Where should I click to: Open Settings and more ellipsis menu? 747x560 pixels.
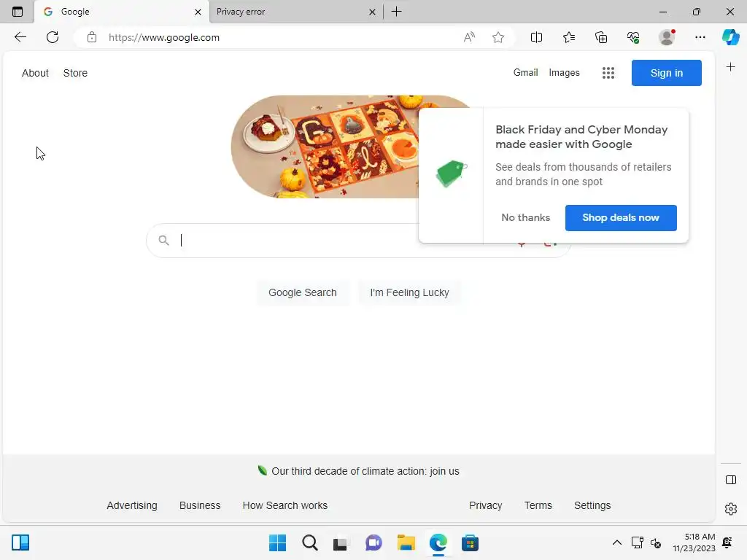700,37
